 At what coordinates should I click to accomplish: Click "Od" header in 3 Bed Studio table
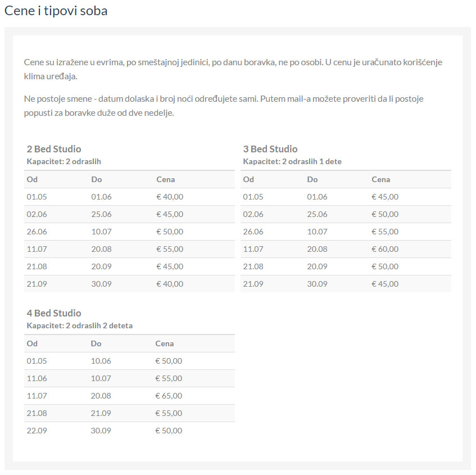248,179
